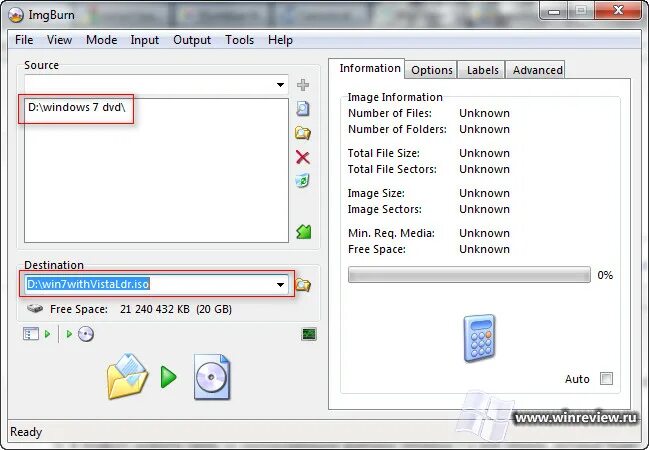Image resolution: width=649 pixels, height=450 pixels.
Task: Click the Min. Req. Media label
Action: tap(391, 233)
